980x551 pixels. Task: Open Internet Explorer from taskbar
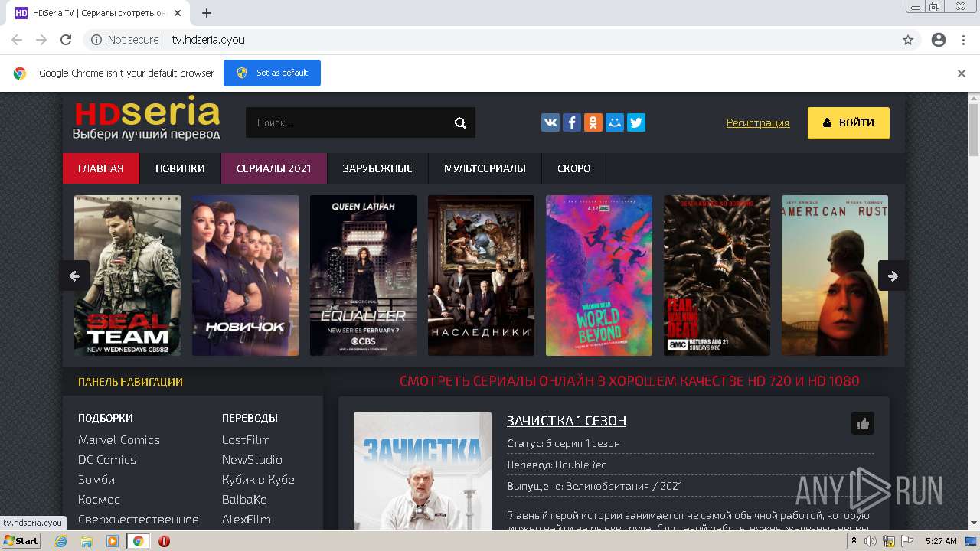[61, 541]
